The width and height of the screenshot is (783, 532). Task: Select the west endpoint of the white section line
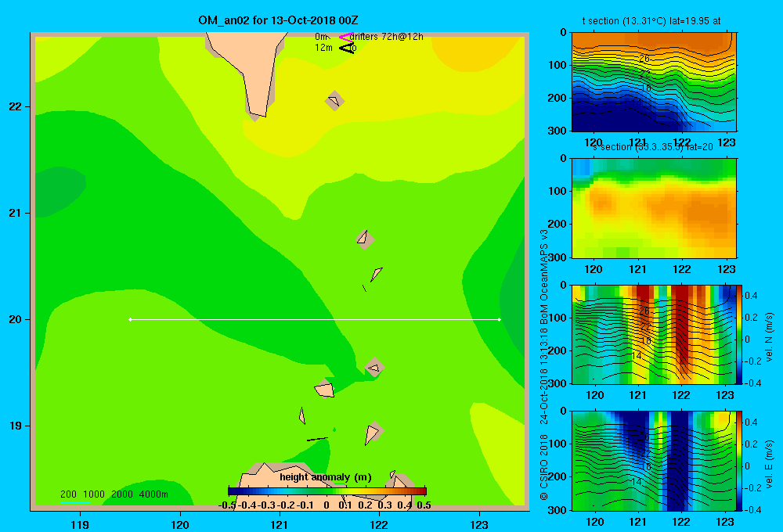130,319
